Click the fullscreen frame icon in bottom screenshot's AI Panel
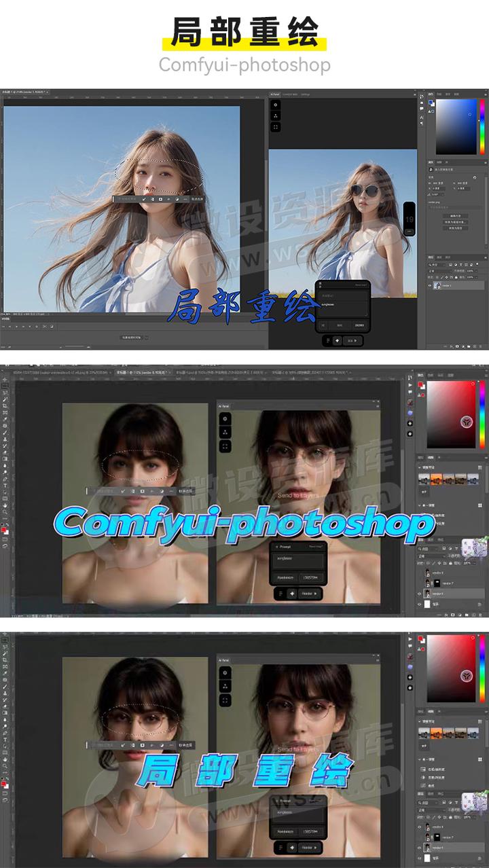489x868 pixels. [225, 700]
